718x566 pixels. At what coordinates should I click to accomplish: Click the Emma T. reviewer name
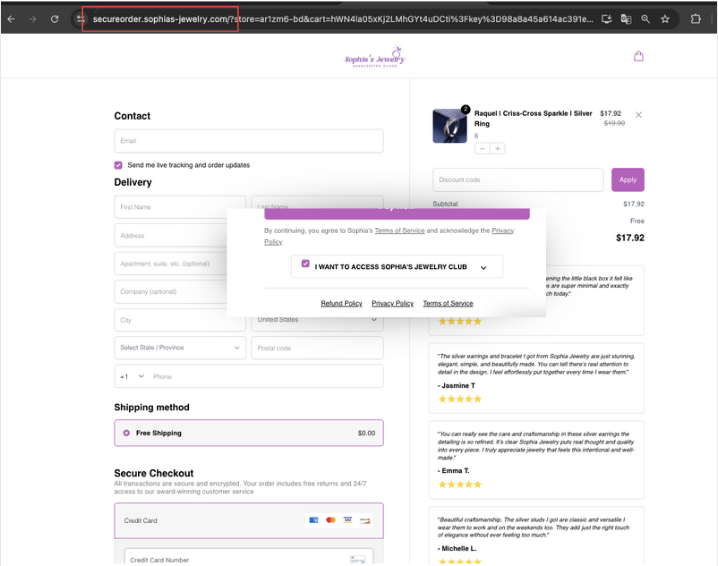[x=453, y=471]
